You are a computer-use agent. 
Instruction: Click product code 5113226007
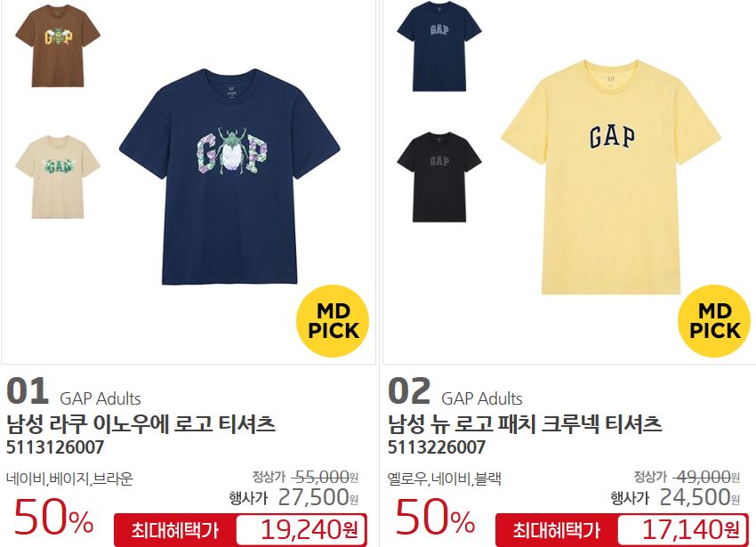[x=437, y=447]
